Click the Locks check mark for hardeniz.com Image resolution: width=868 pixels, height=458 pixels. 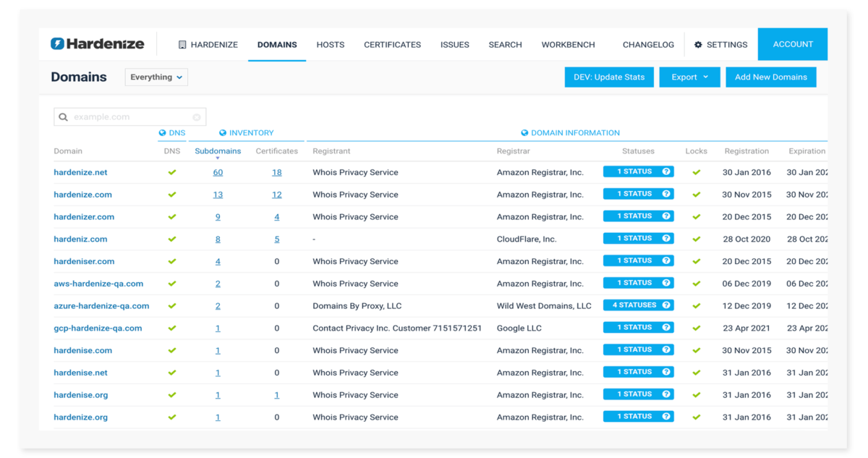coord(697,239)
